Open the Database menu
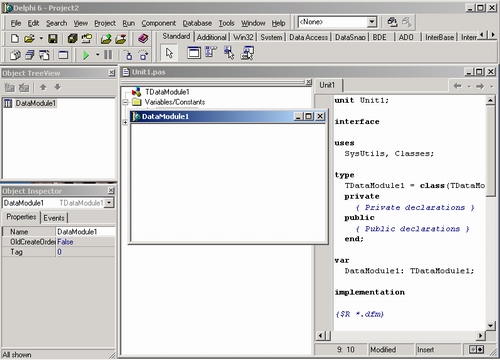The width and height of the screenshot is (500, 360). click(x=197, y=23)
